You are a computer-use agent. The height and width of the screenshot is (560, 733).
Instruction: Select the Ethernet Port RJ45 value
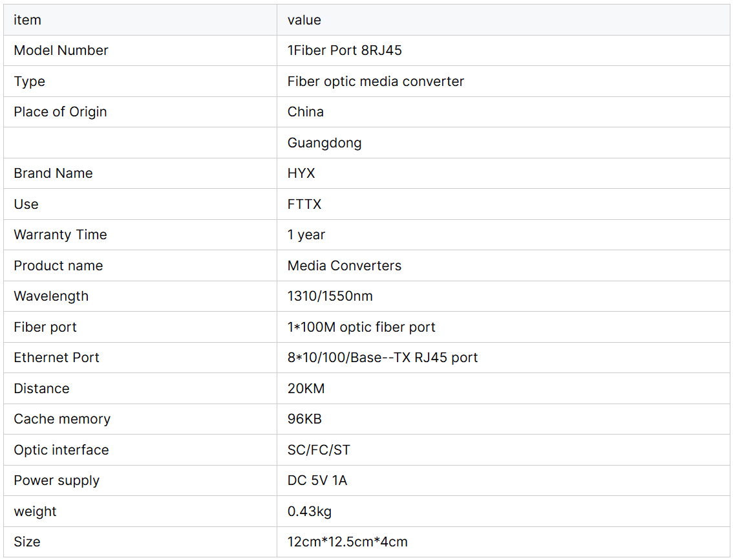382,358
